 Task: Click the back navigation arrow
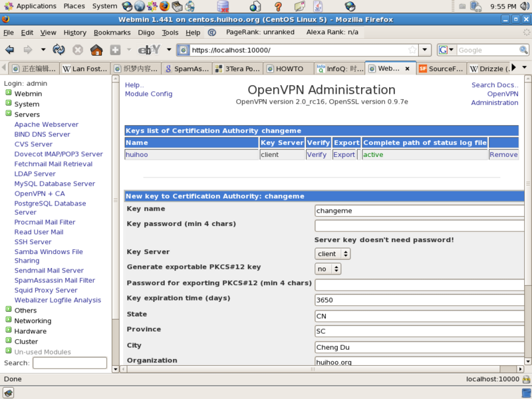click(9, 49)
